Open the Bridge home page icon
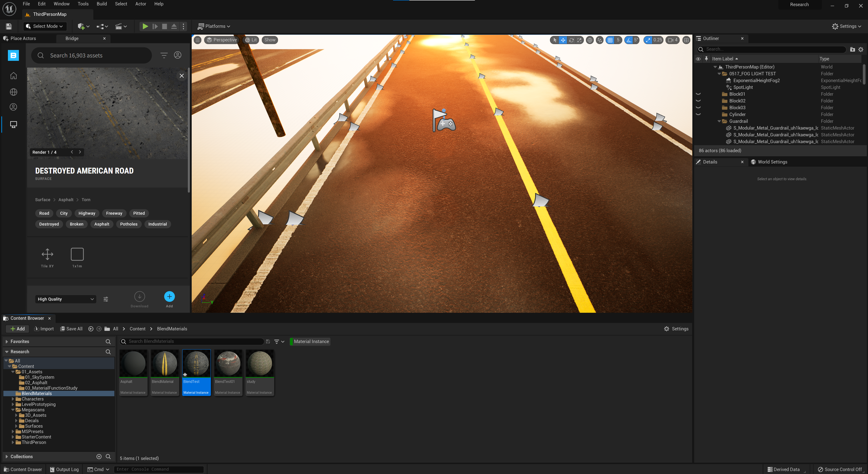Viewport: 868px width, 474px height. pyautogui.click(x=14, y=76)
